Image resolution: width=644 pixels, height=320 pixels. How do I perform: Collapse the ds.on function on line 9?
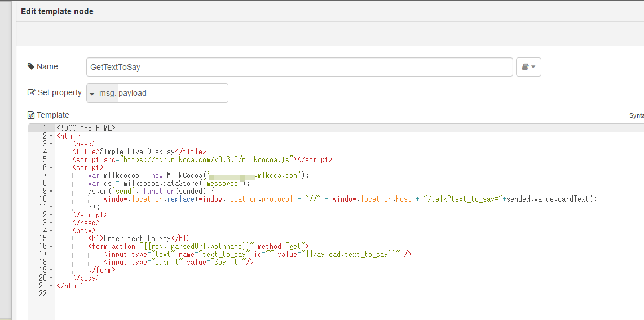click(x=51, y=191)
